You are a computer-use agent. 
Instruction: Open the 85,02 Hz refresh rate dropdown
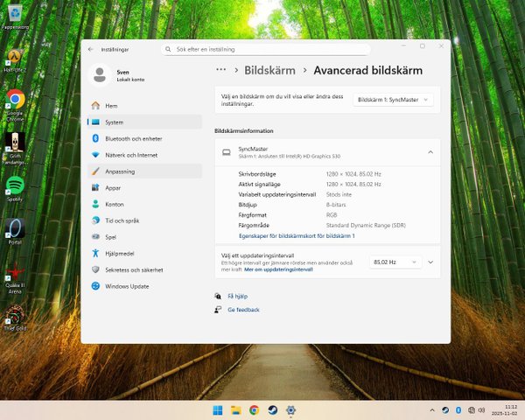395,262
